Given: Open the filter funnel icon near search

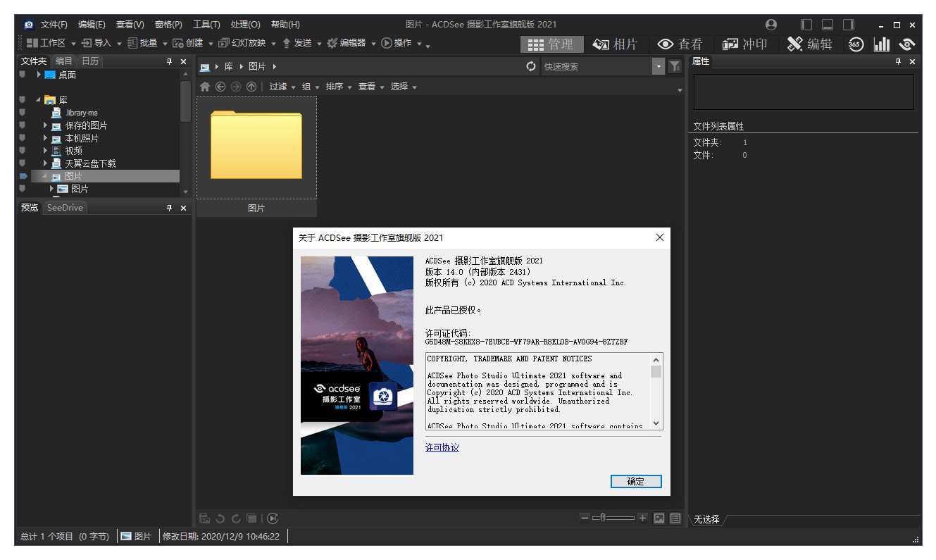Looking at the screenshot, I should [674, 65].
